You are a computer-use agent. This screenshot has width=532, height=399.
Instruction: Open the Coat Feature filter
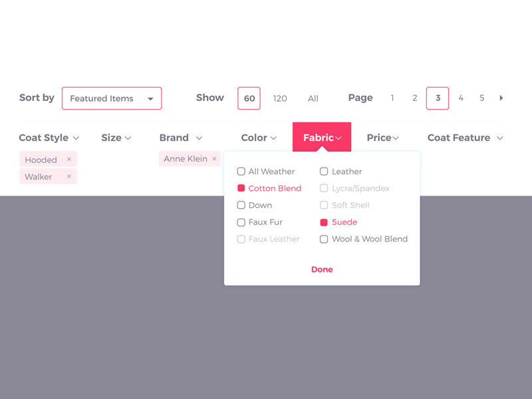point(465,138)
